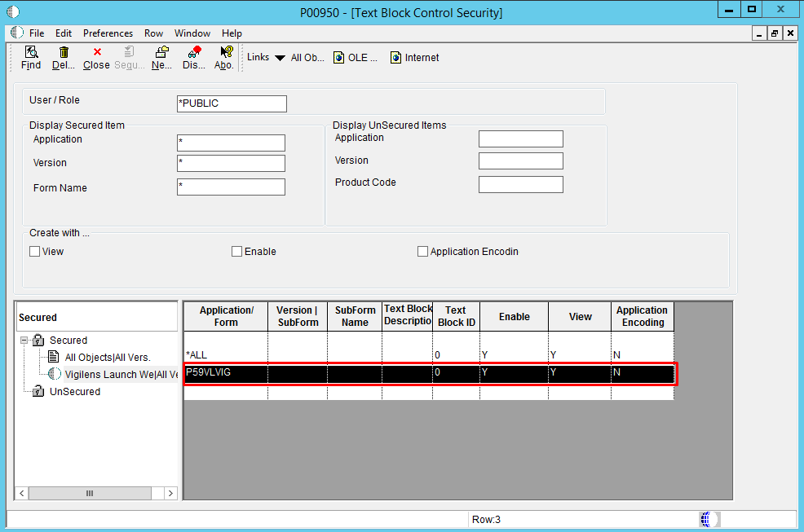
Task: Click the Find toolbar icon
Action: click(31, 52)
